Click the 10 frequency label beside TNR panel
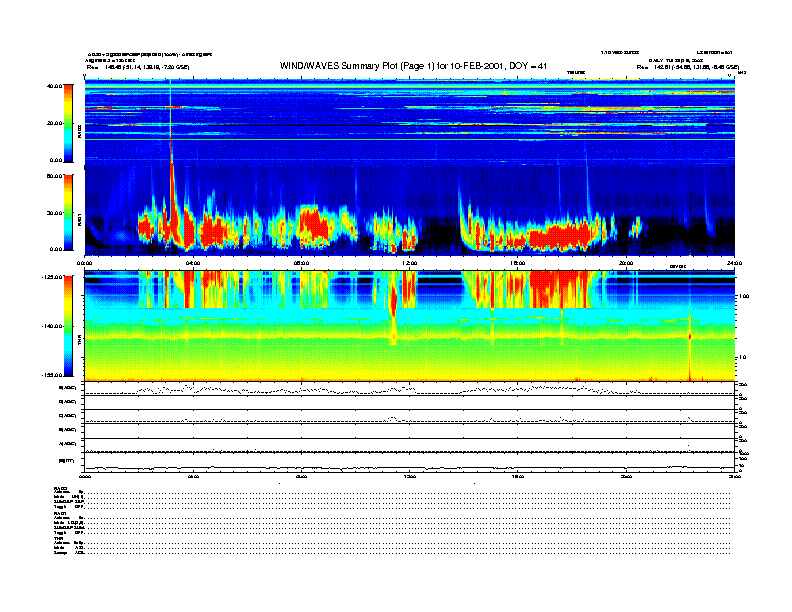 [x=744, y=357]
